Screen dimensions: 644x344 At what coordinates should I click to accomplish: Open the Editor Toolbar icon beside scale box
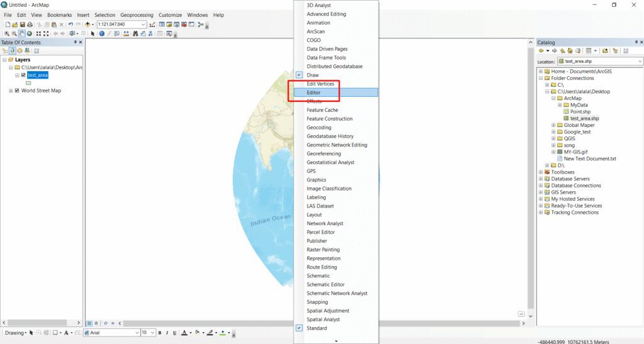pyautogui.click(x=152, y=25)
